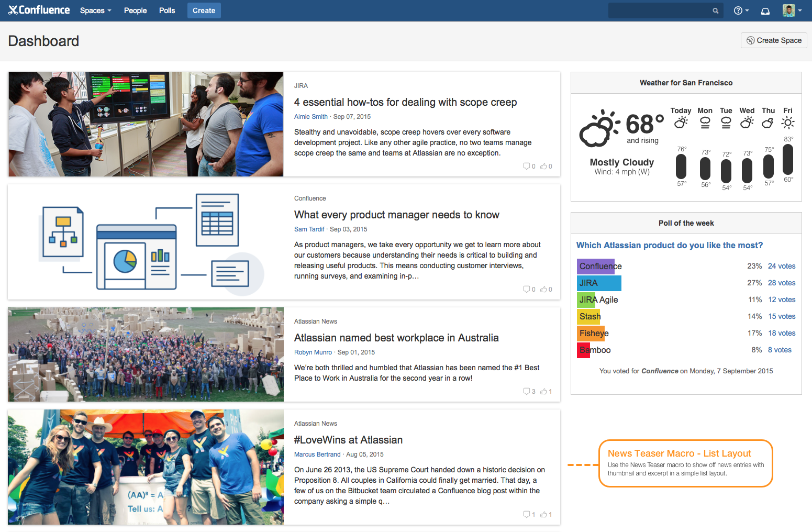Click Thu forecast cloudy icon

768,123
